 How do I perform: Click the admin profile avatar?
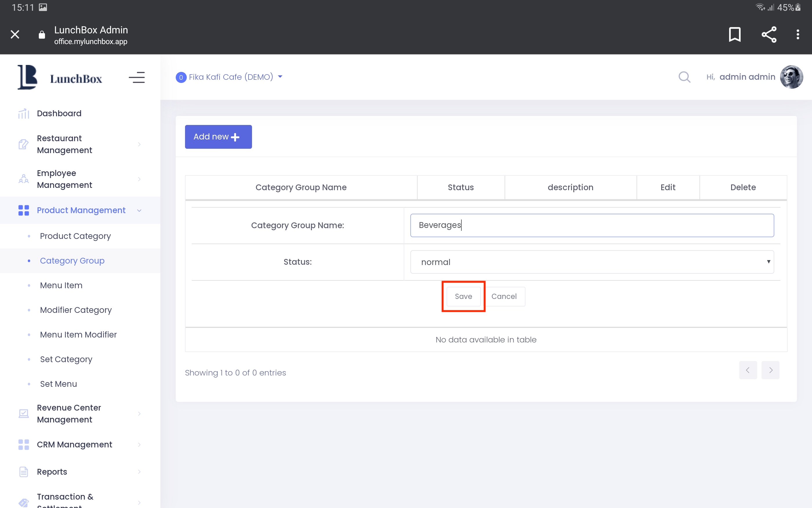tap(791, 77)
